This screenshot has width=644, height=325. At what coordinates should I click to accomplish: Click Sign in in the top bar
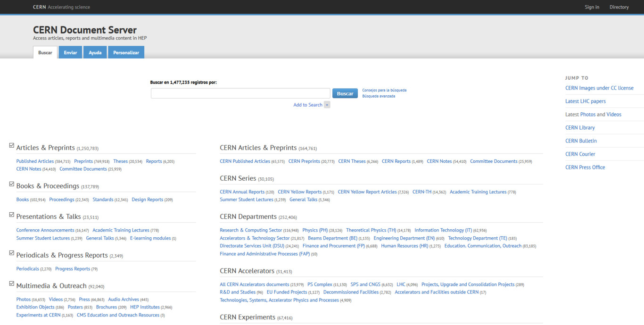point(592,7)
